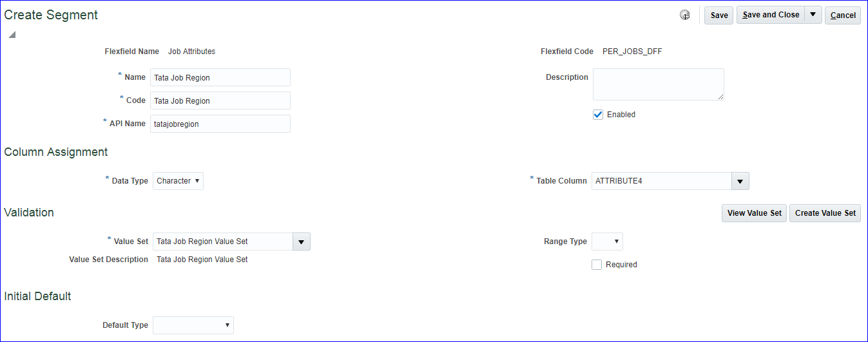Click the API Name field

click(220, 124)
